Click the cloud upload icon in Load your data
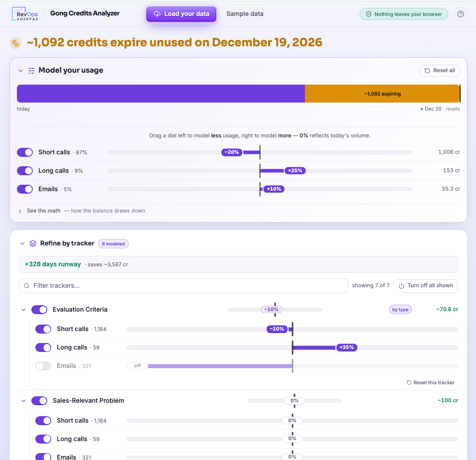The image size is (476, 460). click(157, 14)
